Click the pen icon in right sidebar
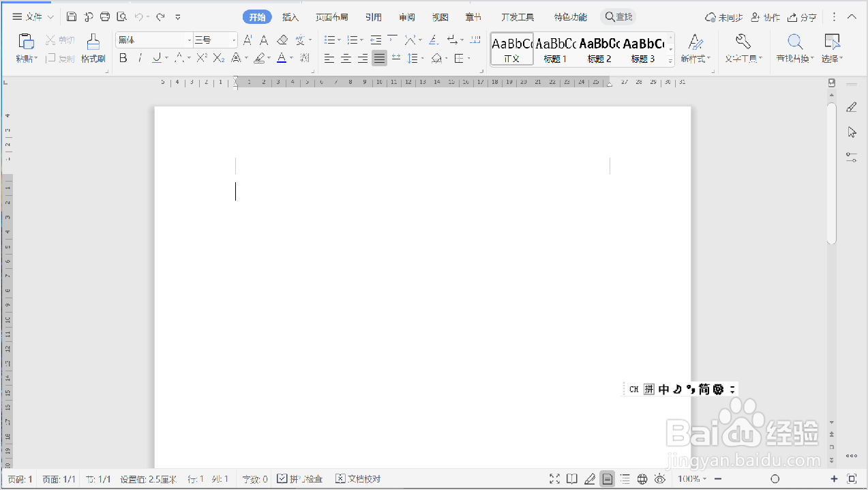Screen dimensions: 868x490 pos(852,107)
